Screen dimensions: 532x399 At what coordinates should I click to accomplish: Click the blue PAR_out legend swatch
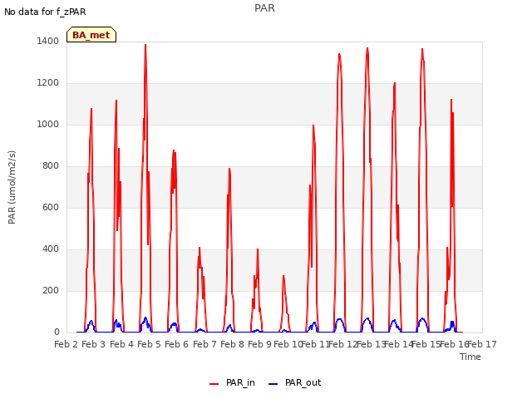(x=273, y=384)
